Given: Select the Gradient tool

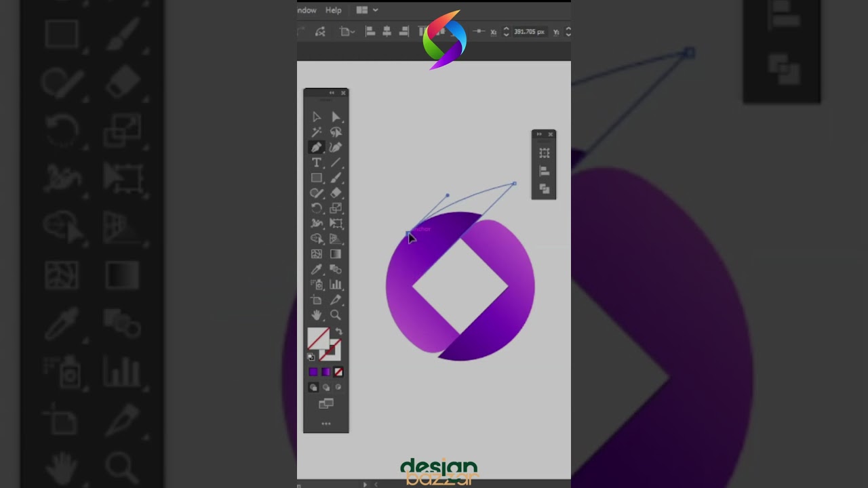Looking at the screenshot, I should tap(336, 254).
